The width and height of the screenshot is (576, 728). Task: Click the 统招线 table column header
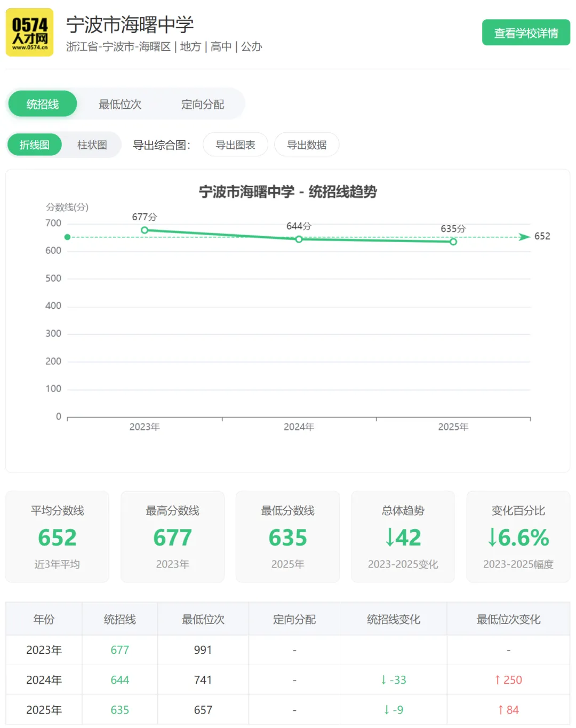pyautogui.click(x=120, y=619)
